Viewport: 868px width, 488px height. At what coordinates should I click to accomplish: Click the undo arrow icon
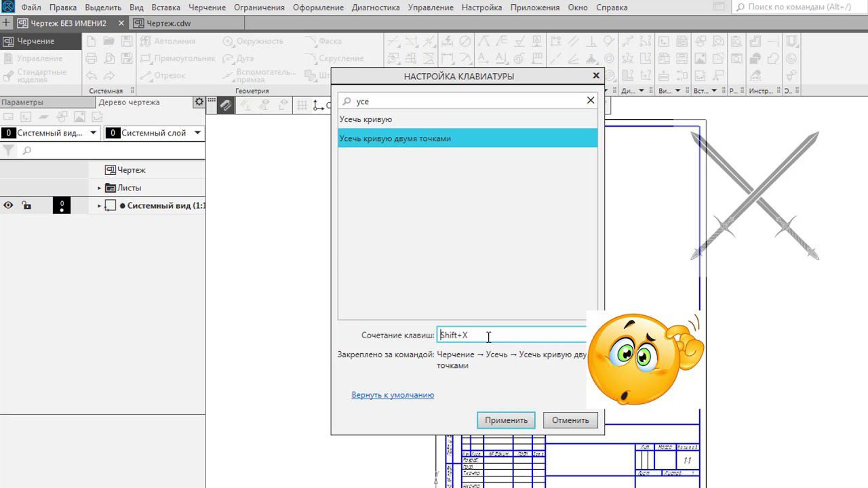92,75
